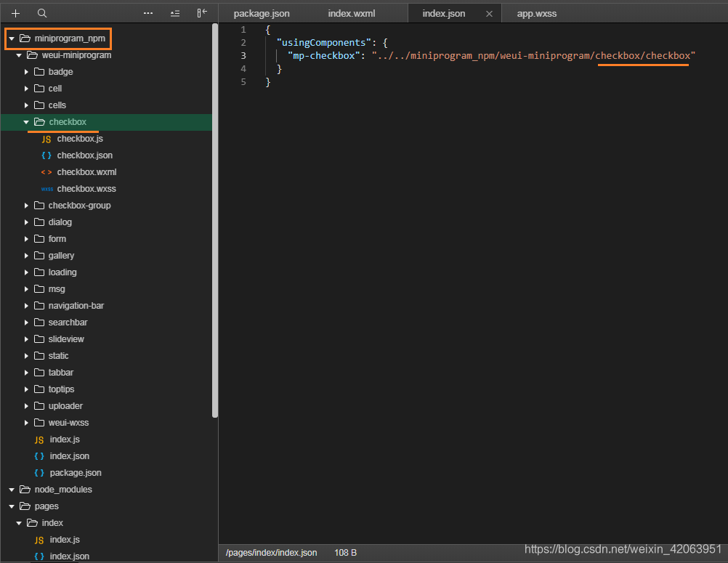Open index.json under pages index folder
The width and height of the screenshot is (728, 563).
point(69,556)
